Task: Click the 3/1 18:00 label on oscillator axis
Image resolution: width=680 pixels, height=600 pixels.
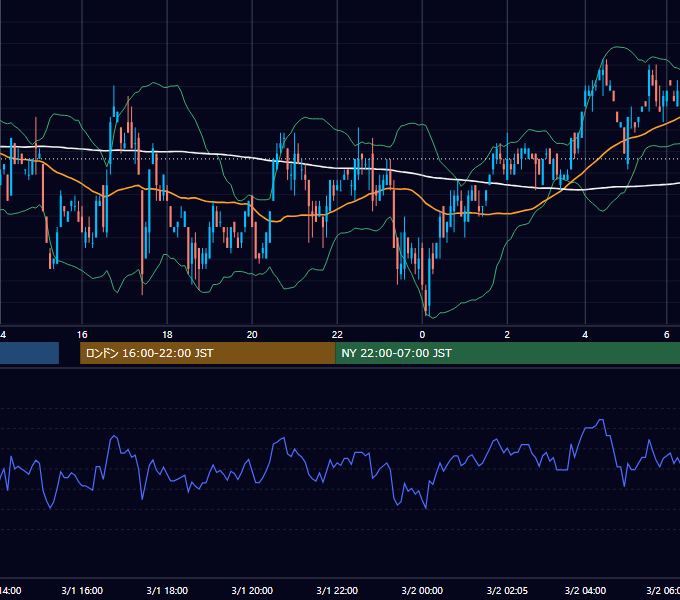Action: pos(167,590)
